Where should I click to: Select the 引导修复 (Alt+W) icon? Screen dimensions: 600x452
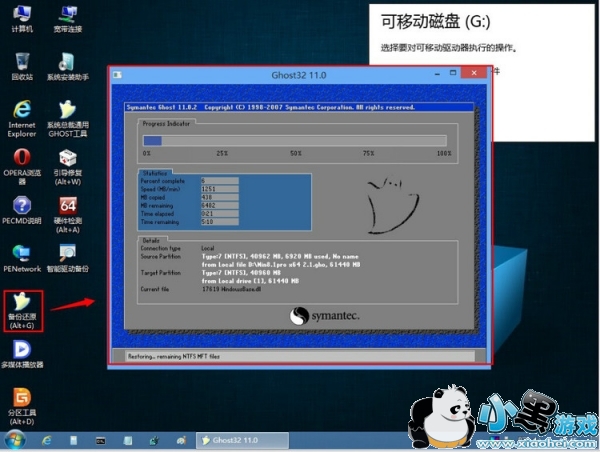coord(68,167)
